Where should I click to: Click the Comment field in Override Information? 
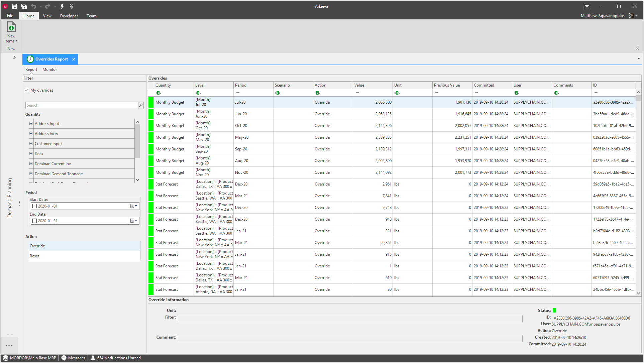349,339
